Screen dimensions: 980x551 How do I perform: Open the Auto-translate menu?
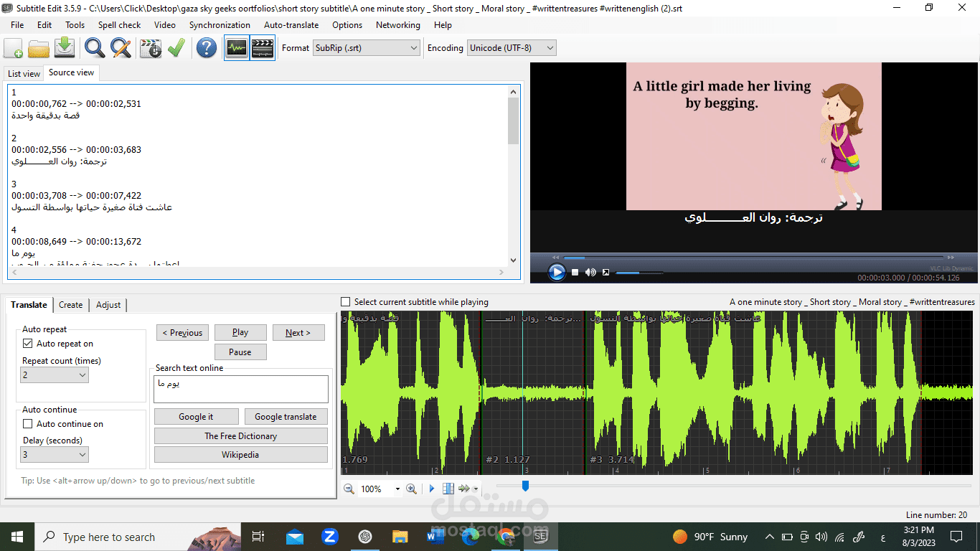[x=291, y=24]
